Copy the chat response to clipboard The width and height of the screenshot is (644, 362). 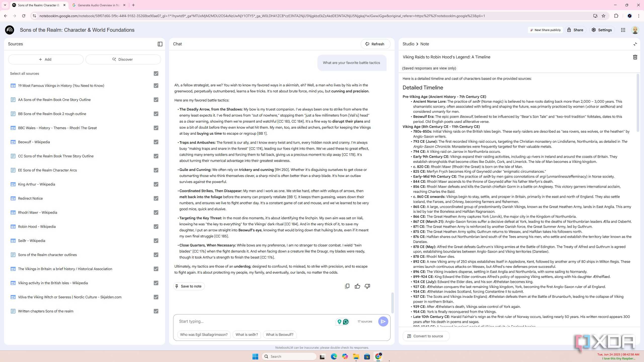coord(347,286)
